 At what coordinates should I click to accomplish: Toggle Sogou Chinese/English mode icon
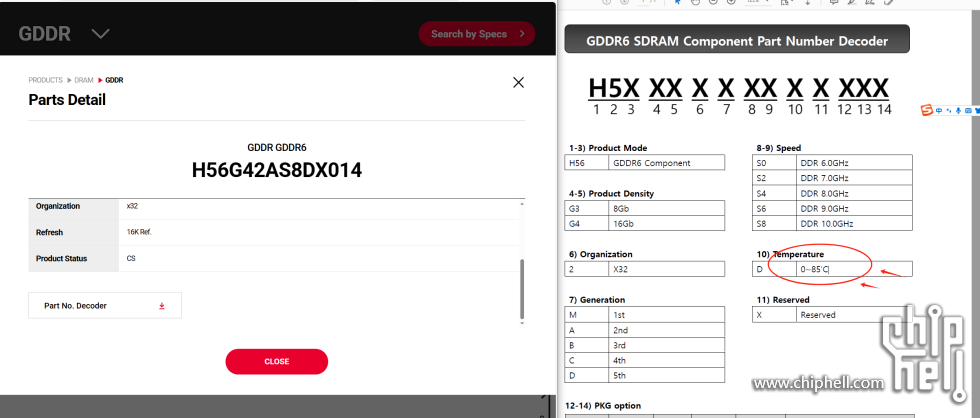939,111
